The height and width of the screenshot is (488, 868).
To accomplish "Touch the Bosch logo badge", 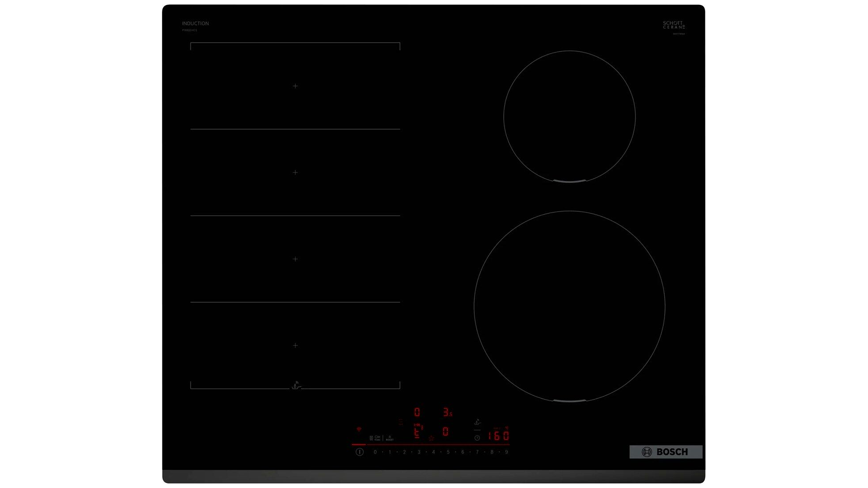I will (665, 452).
